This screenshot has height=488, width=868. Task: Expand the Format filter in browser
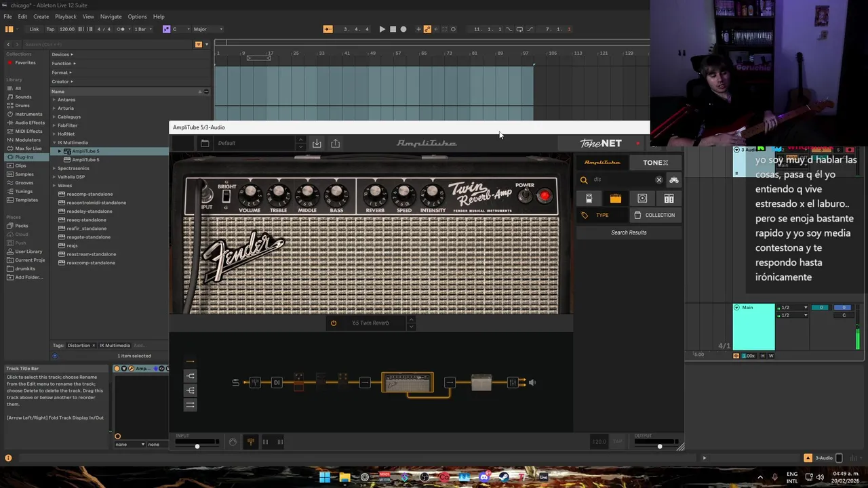(61, 73)
